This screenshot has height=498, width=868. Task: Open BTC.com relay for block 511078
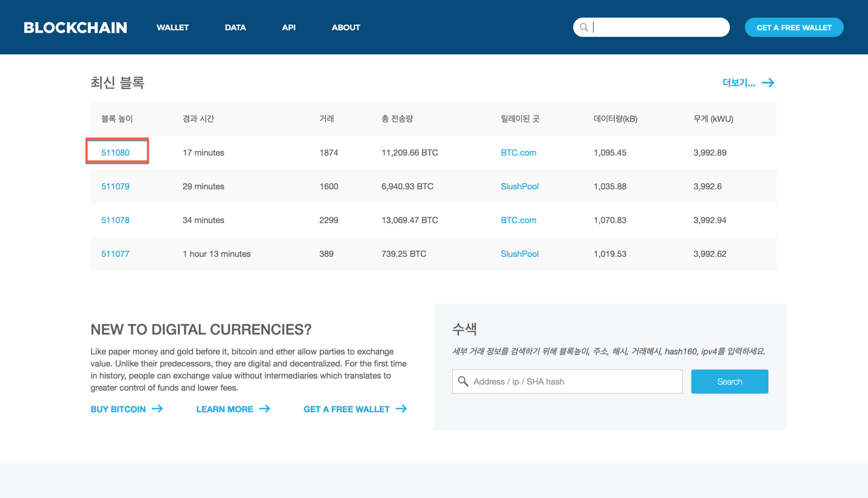click(518, 220)
